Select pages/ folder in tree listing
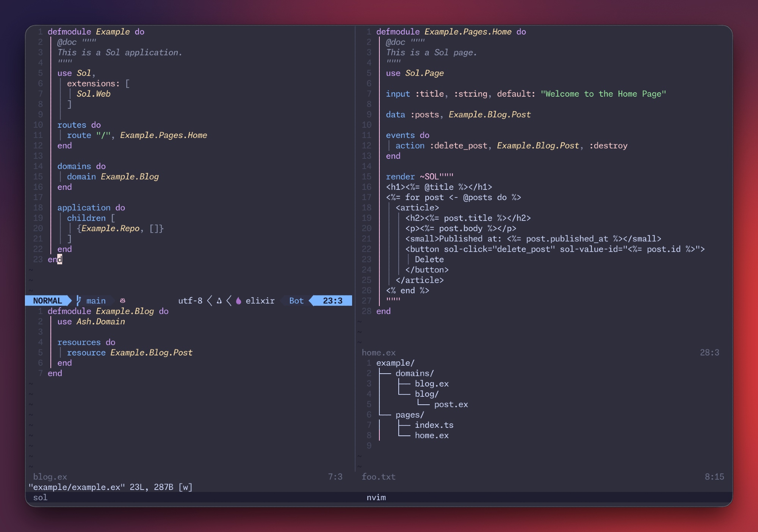Viewport: 758px width, 532px height. coord(409,415)
